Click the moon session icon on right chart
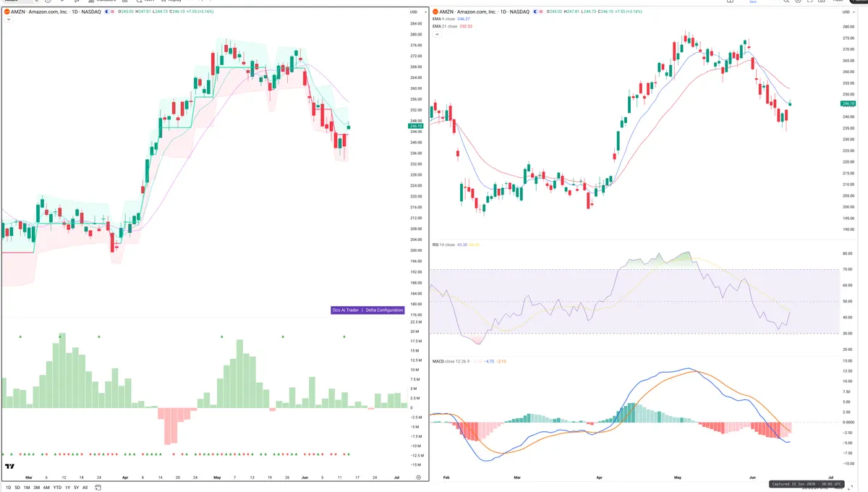The width and height of the screenshot is (868, 492). 535,12
